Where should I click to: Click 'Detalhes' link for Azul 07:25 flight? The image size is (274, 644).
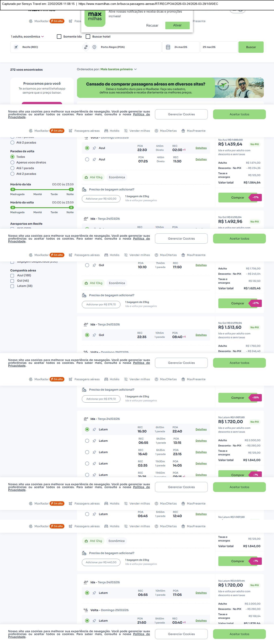click(x=201, y=159)
